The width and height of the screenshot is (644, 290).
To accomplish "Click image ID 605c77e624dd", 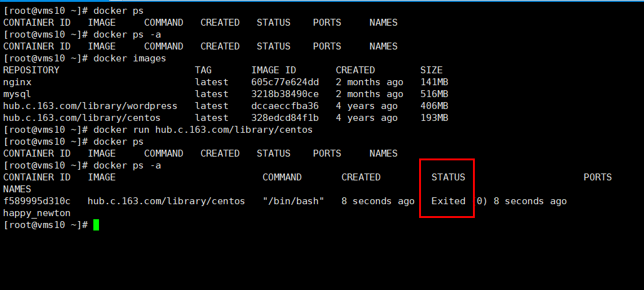I will [x=285, y=82].
